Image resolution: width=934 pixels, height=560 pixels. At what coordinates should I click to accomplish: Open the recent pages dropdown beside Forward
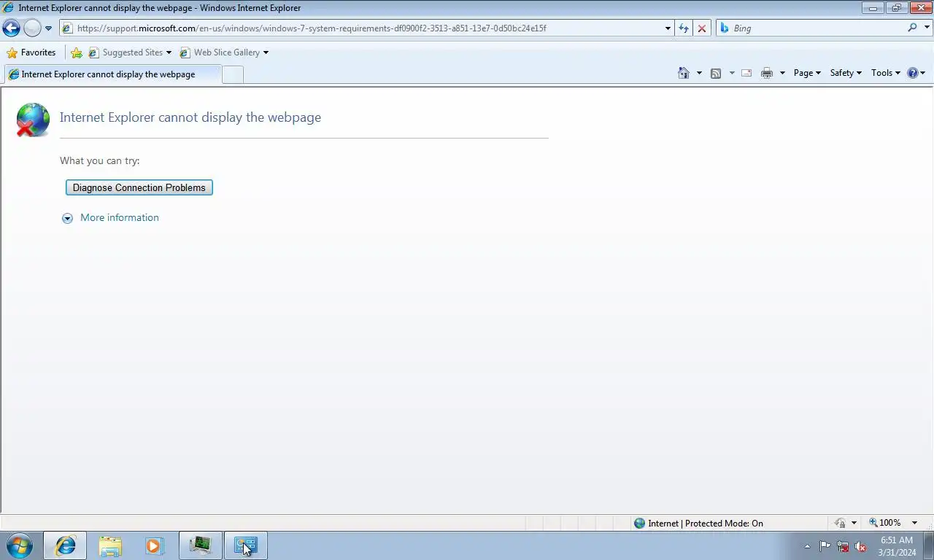click(x=49, y=28)
